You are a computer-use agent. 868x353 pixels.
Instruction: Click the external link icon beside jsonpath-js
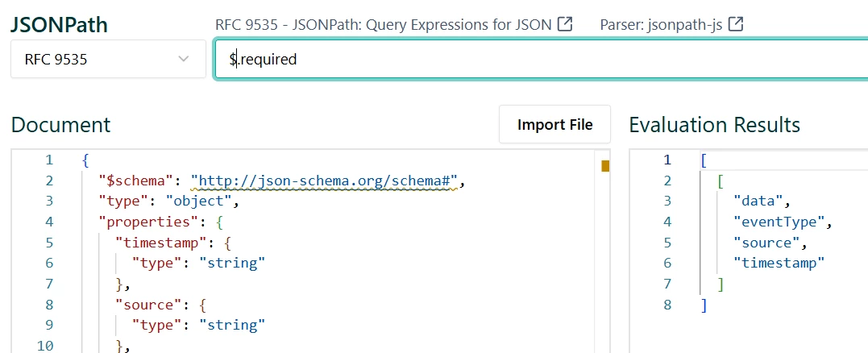point(735,25)
